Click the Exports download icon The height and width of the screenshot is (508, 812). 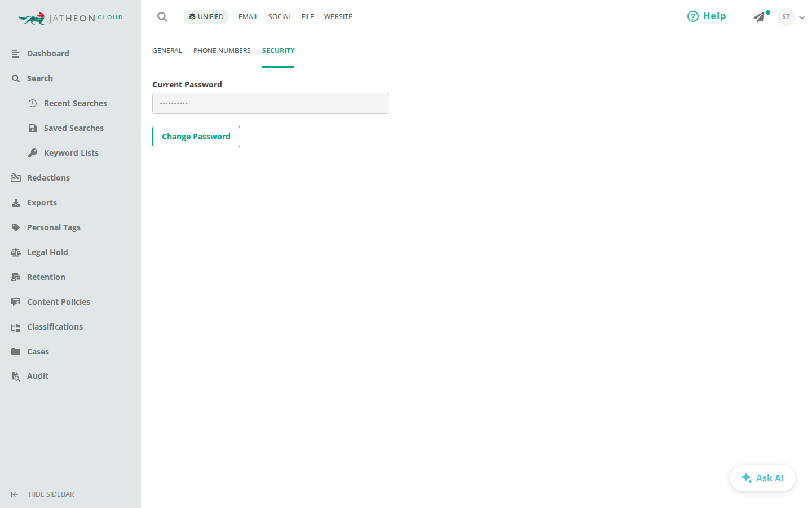click(16, 203)
